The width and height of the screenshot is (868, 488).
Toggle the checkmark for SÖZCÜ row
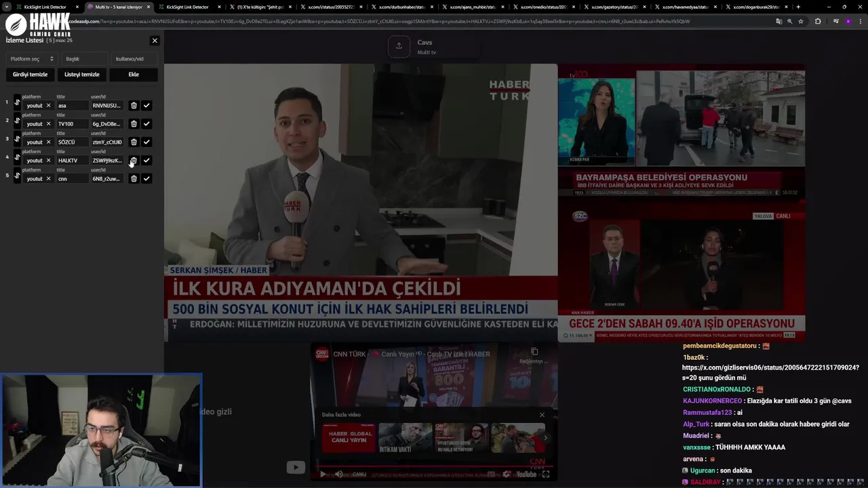[146, 142]
